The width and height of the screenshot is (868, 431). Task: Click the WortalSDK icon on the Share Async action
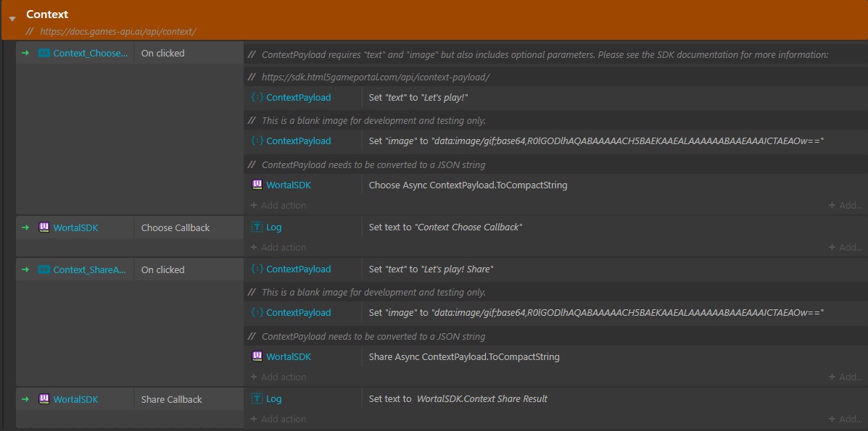[257, 356]
